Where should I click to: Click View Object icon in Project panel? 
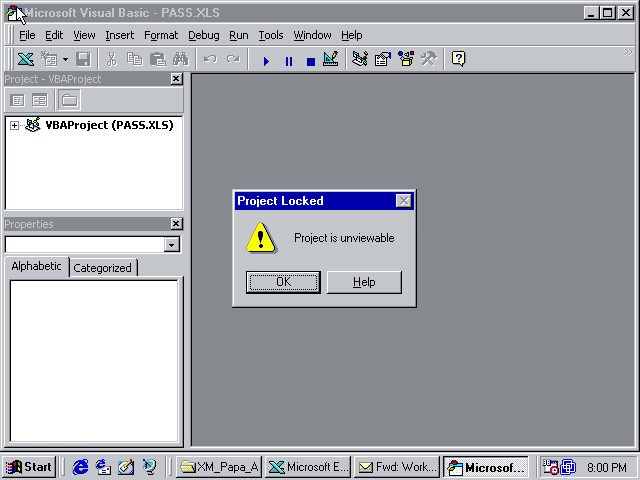coord(40,100)
